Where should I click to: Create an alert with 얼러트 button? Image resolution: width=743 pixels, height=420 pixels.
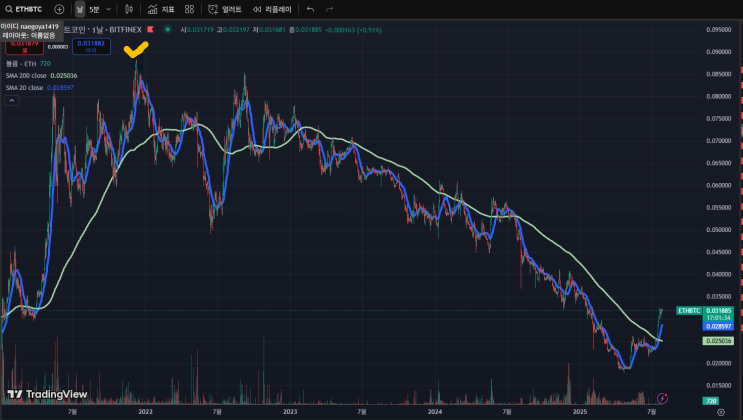[225, 9]
